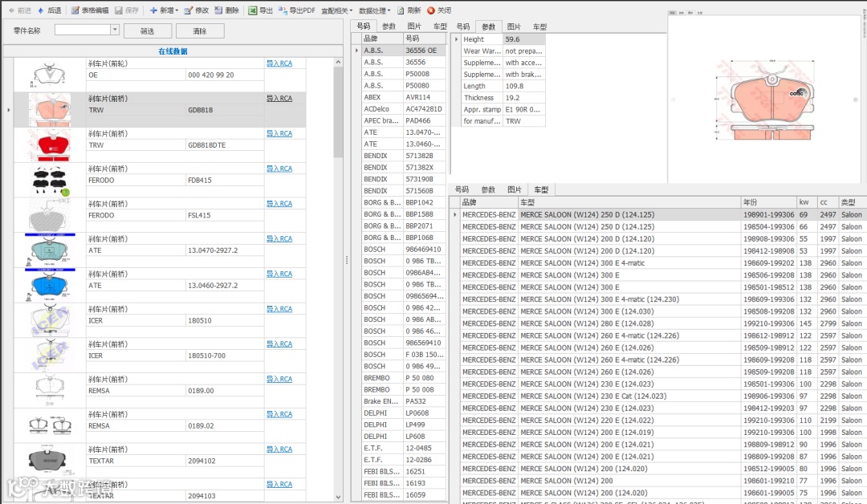Click the 品牌 column header in number list
The width and height of the screenshot is (867, 504).
[382, 39]
